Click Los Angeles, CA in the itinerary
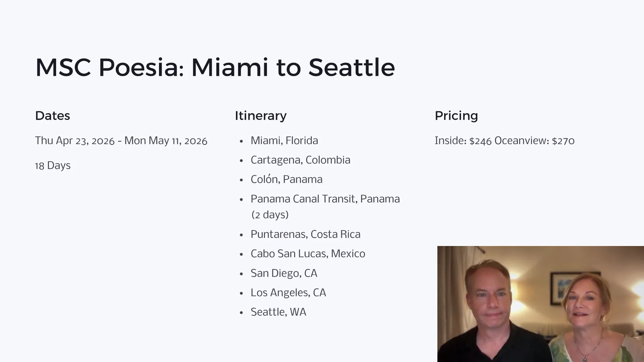The image size is (644, 362). pos(288,293)
